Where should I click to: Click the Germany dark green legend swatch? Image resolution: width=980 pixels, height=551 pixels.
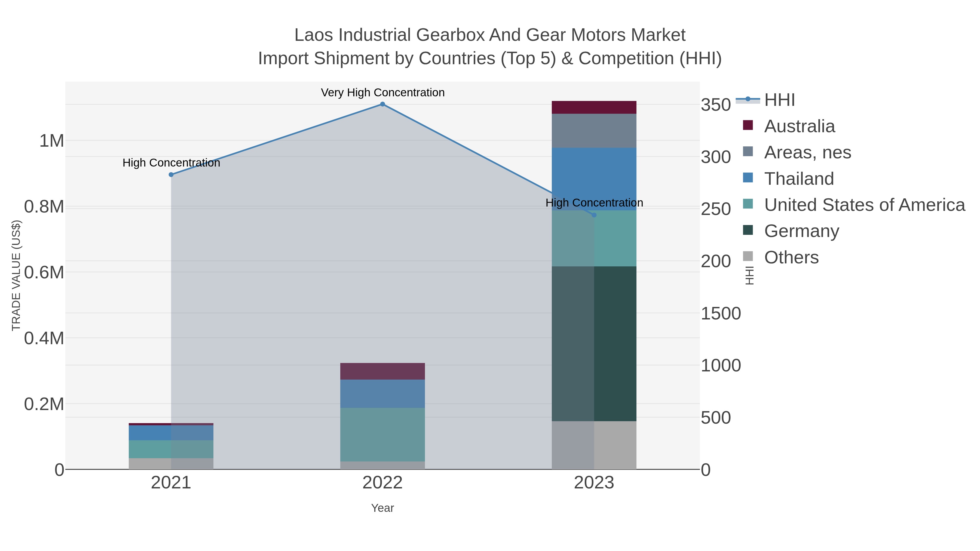(748, 230)
